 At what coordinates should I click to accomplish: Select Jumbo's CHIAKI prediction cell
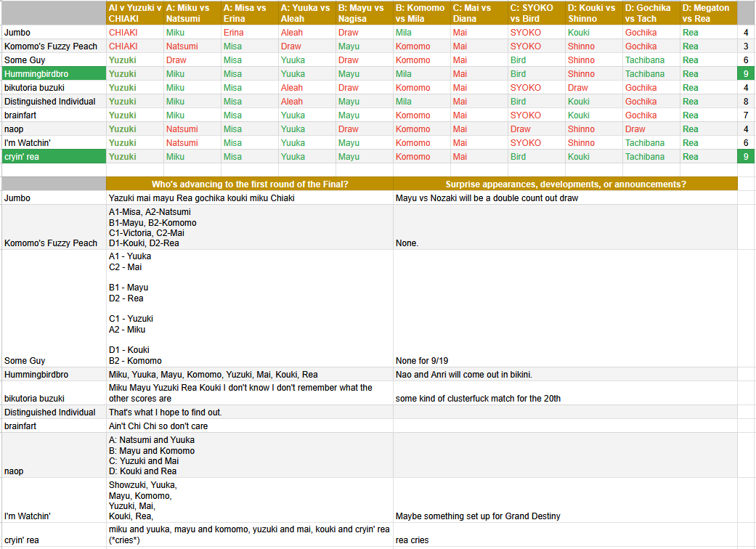tap(135, 32)
